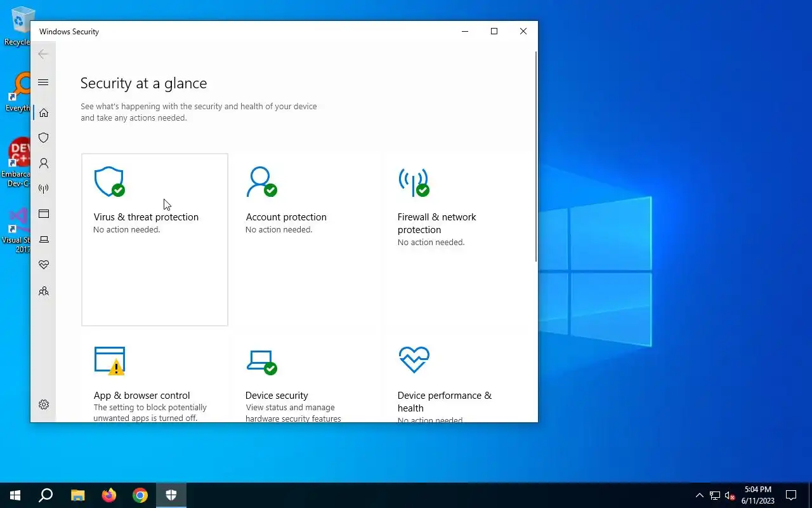
Task: Open Virus & threat protection title
Action: [x=146, y=217]
